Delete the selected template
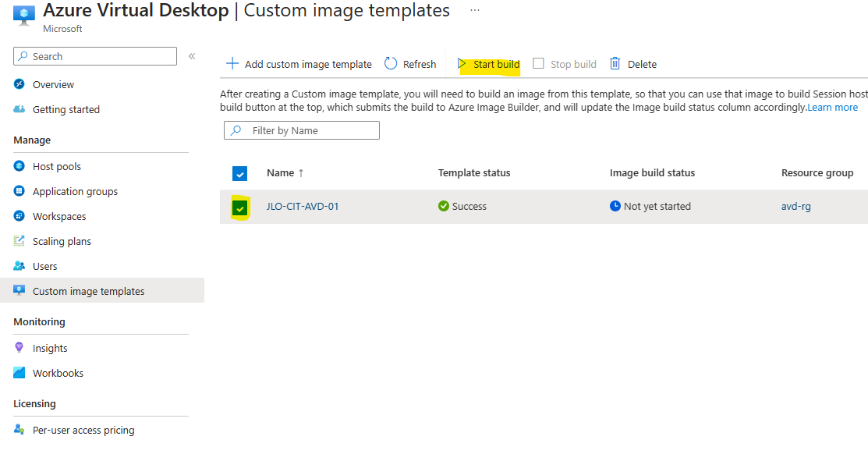This screenshot has width=868, height=454. pos(642,64)
